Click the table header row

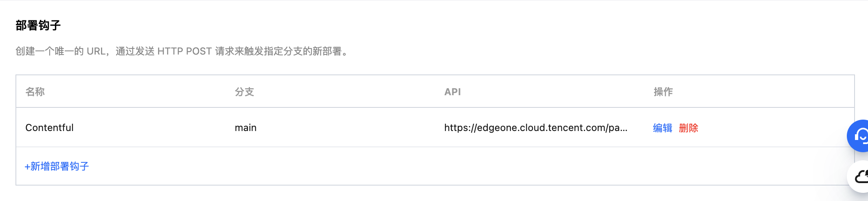point(435,92)
